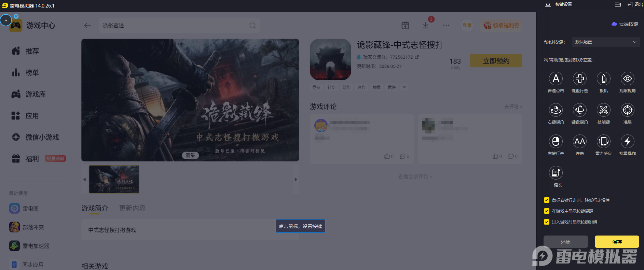
Task: Copy the player group number
Action: point(417,57)
